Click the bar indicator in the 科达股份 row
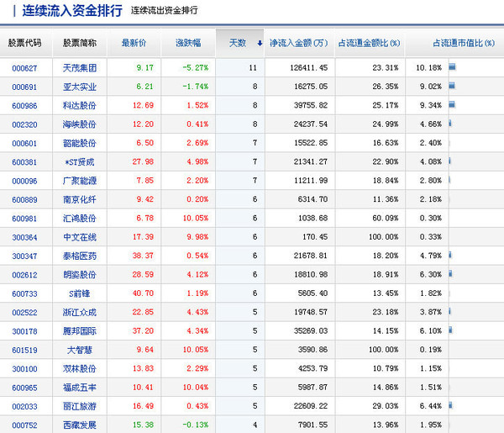 pos(452,104)
